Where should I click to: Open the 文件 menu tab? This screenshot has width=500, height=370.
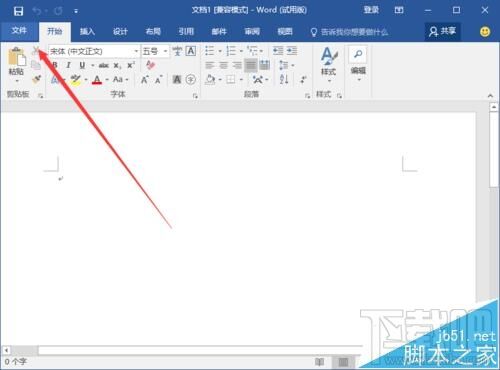pos(19,31)
